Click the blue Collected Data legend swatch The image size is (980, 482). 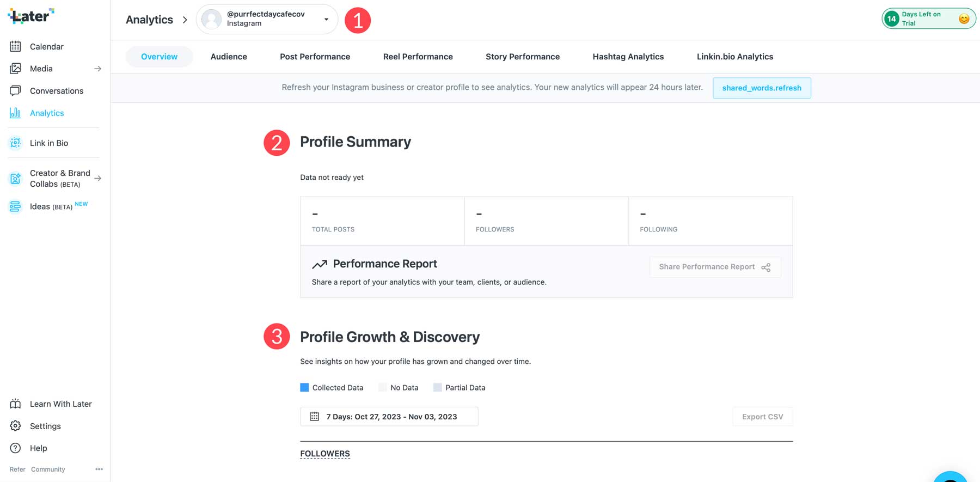304,387
